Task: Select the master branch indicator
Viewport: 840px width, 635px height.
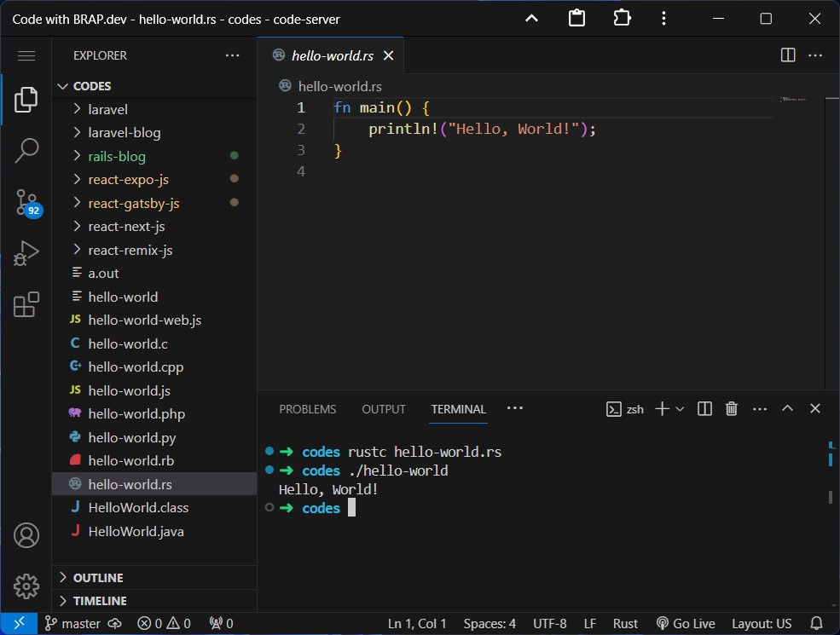Action: pos(73,623)
